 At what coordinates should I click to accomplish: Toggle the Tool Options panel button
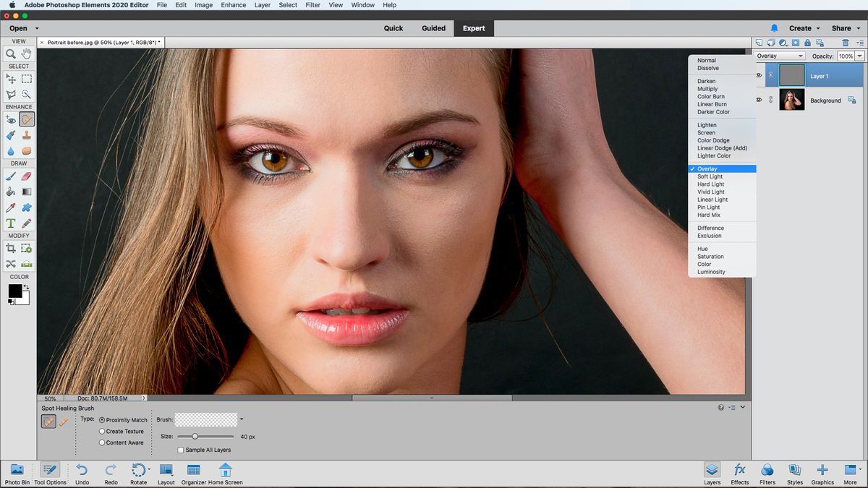pyautogui.click(x=50, y=474)
